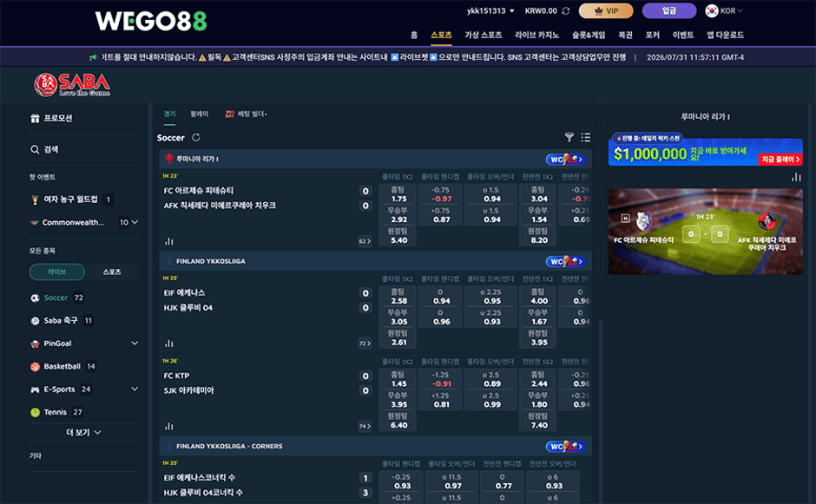The width and height of the screenshot is (816, 504).
Task: Switch to the 스포츠 toggle option
Action: tap(112, 272)
